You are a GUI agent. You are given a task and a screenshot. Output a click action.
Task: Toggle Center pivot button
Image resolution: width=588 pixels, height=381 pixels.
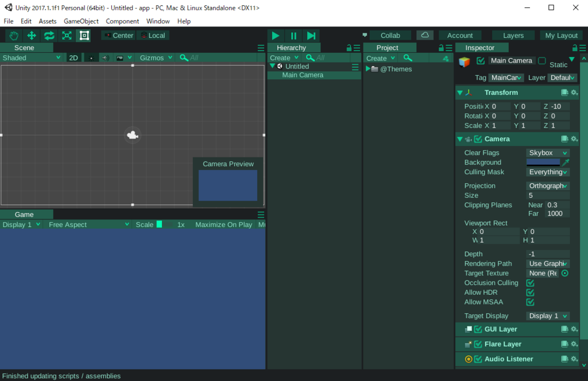click(x=118, y=35)
